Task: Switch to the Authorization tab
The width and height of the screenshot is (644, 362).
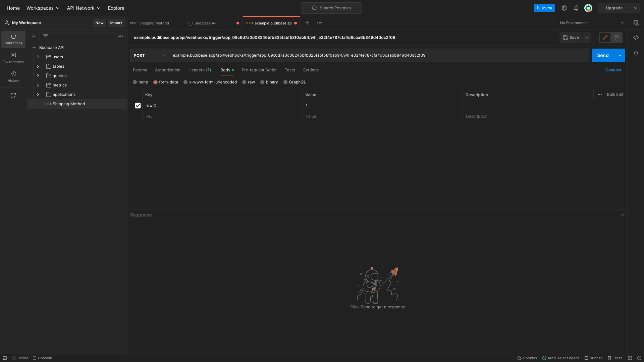Action: click(x=168, y=70)
